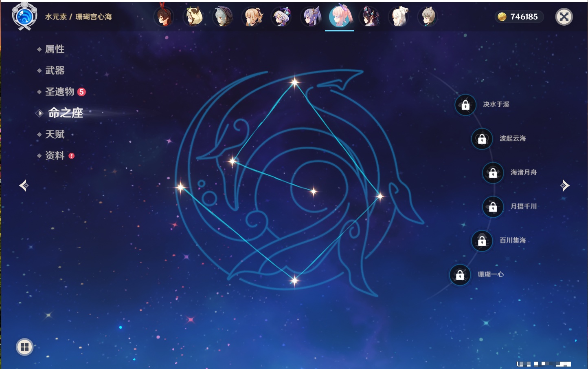This screenshot has width=588, height=369.
Task: Click the center star inside the spiral
Action: (314, 191)
